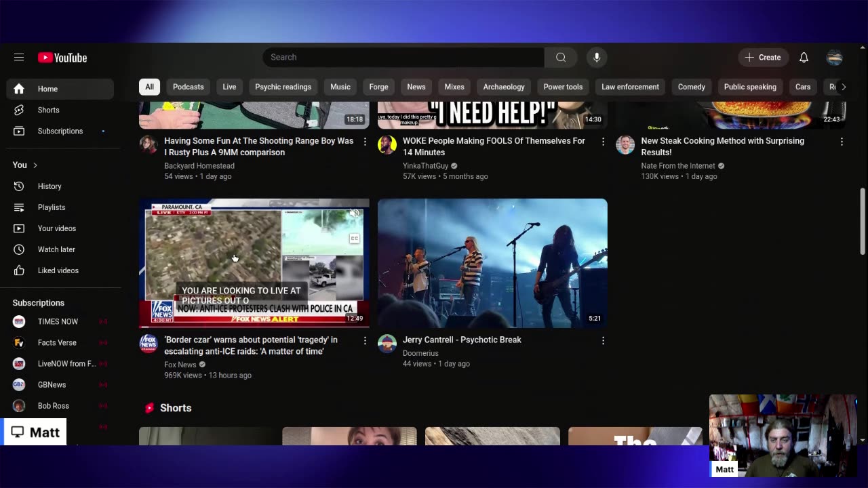Viewport: 868px width, 488px height.
Task: Expand the You section chevron
Action: point(35,165)
